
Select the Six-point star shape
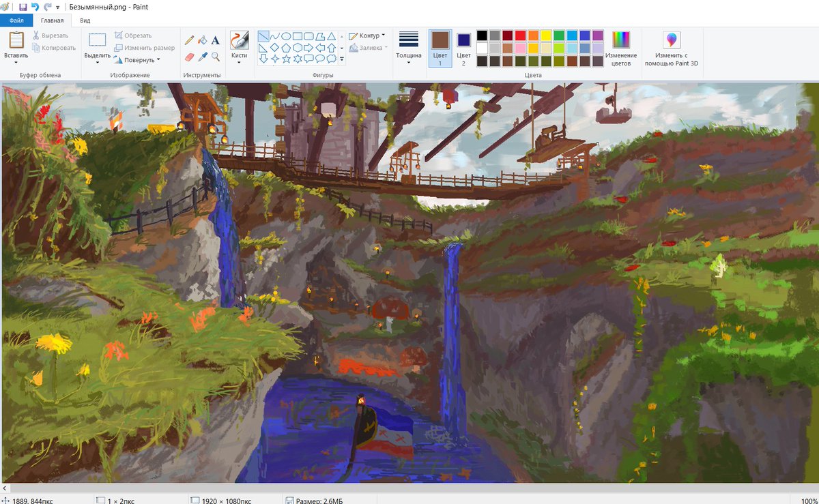298,59
